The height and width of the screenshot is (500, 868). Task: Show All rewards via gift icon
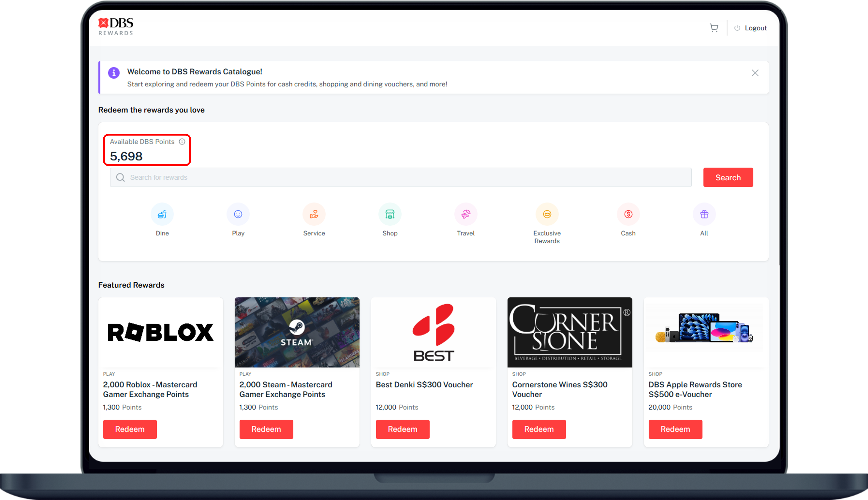(704, 214)
